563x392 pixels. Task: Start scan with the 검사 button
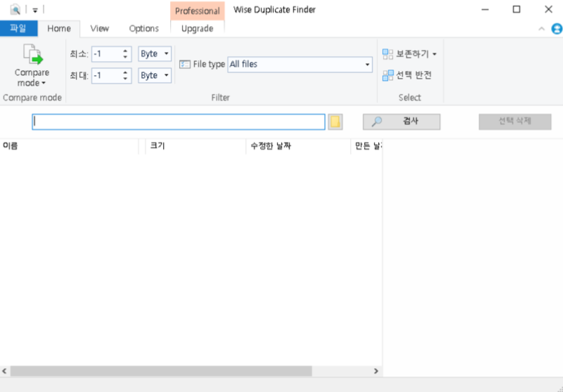point(401,122)
